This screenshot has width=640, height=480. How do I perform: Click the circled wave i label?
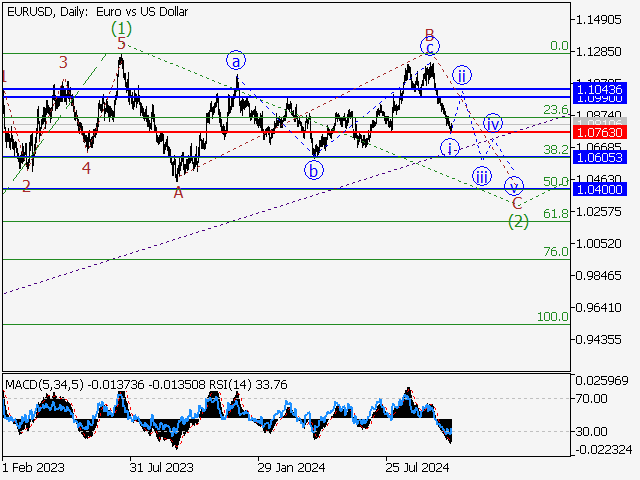point(450,148)
